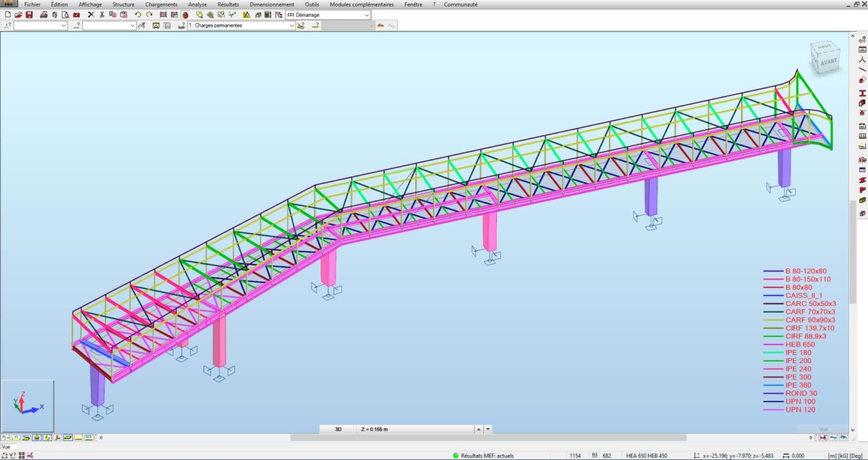Image resolution: width=868 pixels, height=460 pixels.
Task: Click IPE 360 legend color line
Action: tap(772, 385)
